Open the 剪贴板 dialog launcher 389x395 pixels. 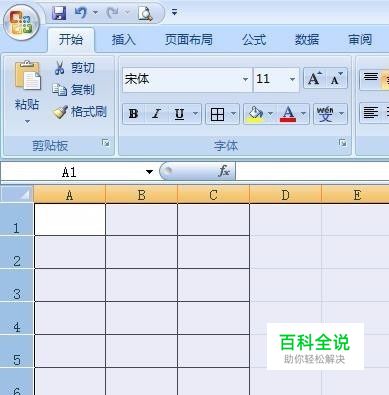click(106, 143)
